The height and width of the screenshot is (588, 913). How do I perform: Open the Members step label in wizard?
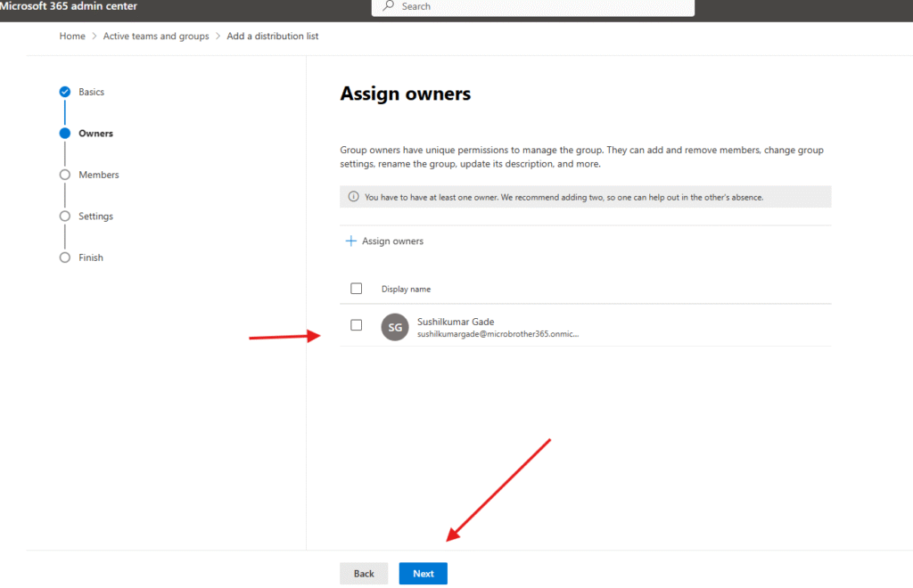(99, 175)
